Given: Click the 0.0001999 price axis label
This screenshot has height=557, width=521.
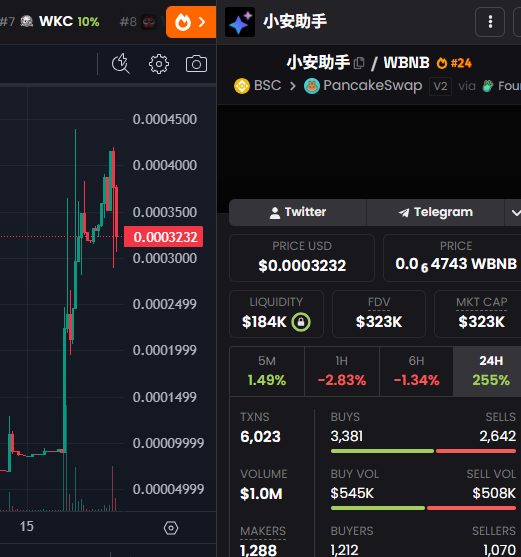Looking at the screenshot, I should (165, 350).
